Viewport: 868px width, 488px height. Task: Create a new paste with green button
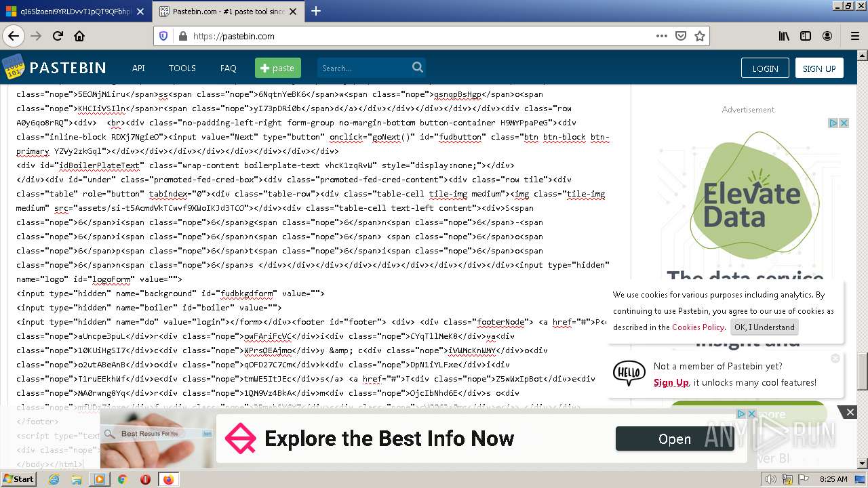click(278, 68)
